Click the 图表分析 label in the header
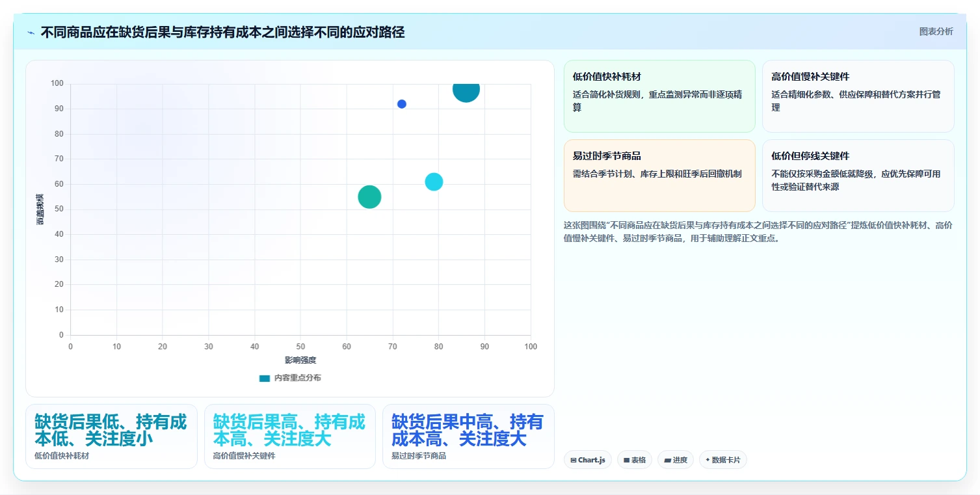The height and width of the screenshot is (495, 980). 936,32
